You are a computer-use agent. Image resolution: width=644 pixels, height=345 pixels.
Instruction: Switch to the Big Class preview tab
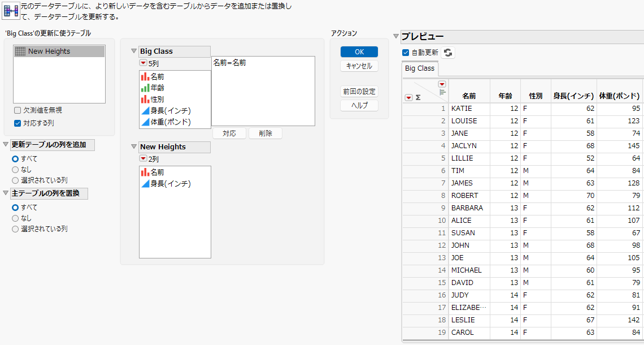click(420, 68)
